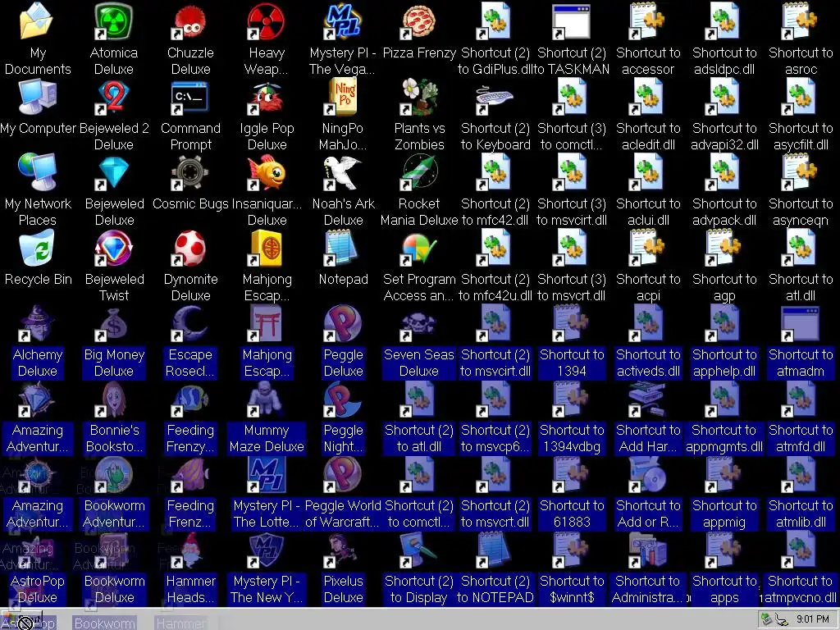Select the Shortcut to 1394 label

tap(572, 363)
